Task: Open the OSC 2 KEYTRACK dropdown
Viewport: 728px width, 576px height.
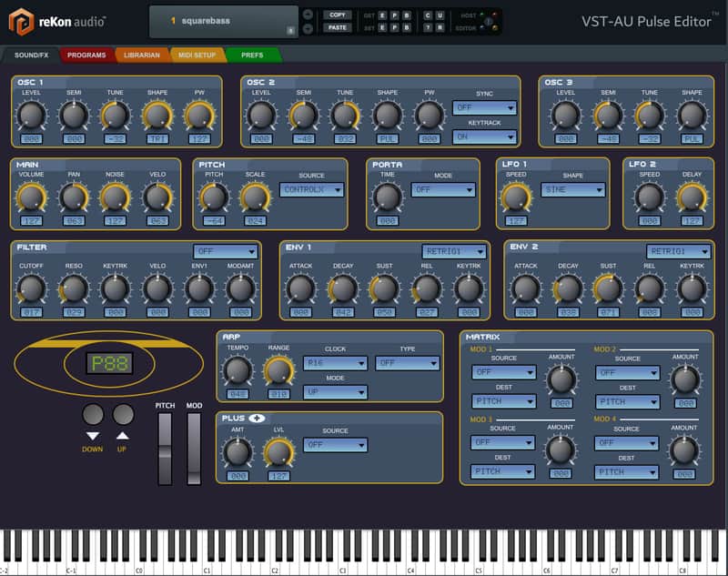Action: 484,136
